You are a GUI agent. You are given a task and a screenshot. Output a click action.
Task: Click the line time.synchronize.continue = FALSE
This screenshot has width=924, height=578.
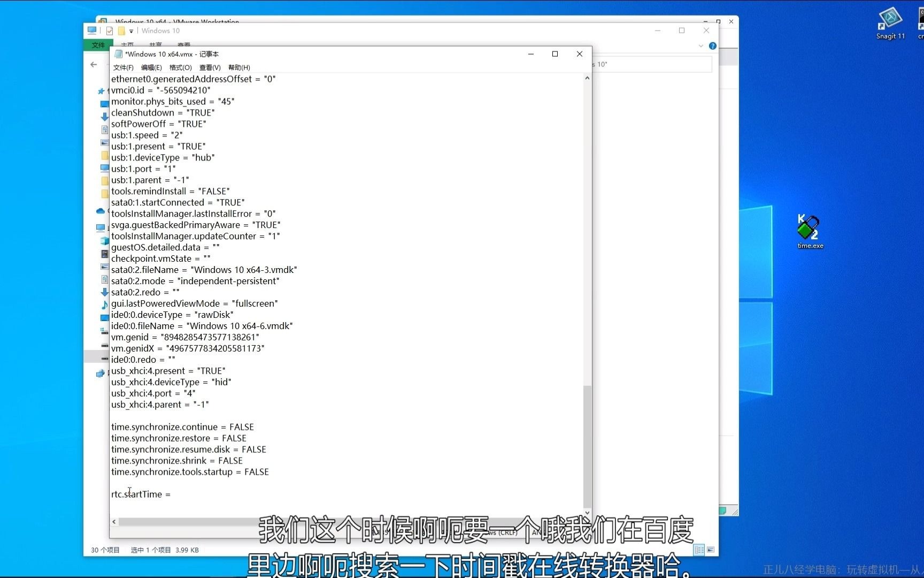coord(182,427)
